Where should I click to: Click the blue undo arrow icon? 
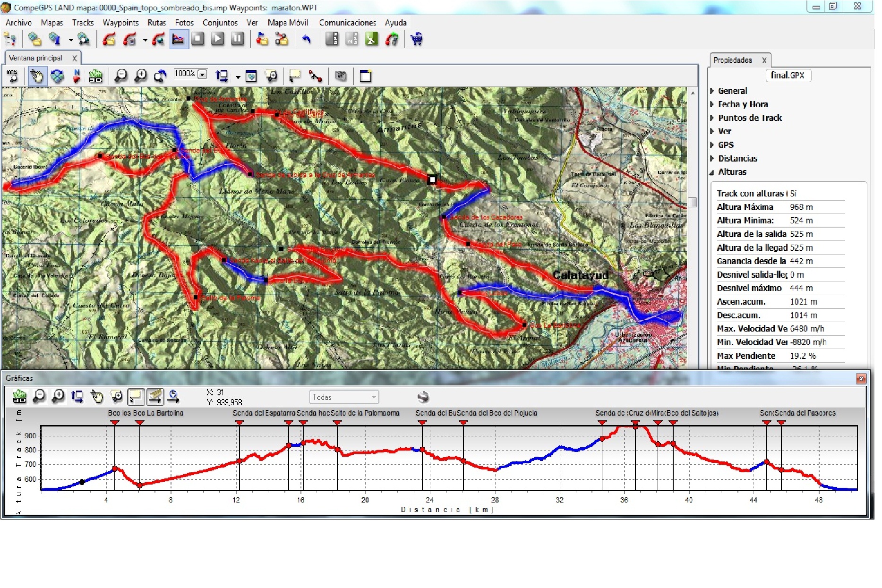coord(307,39)
